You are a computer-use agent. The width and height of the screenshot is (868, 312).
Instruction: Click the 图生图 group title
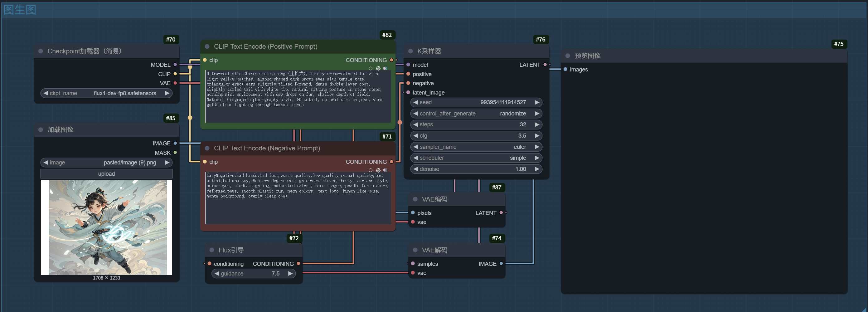20,10
